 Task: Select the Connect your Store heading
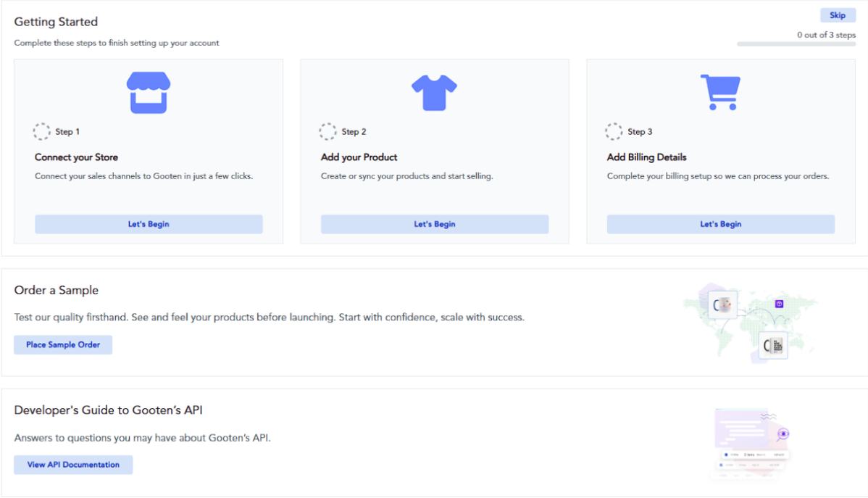(x=76, y=157)
